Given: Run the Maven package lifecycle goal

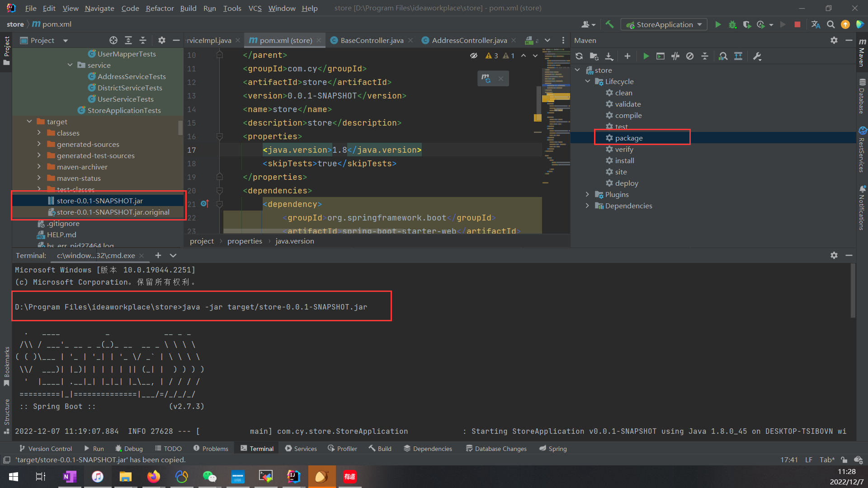Looking at the screenshot, I should click(x=628, y=138).
